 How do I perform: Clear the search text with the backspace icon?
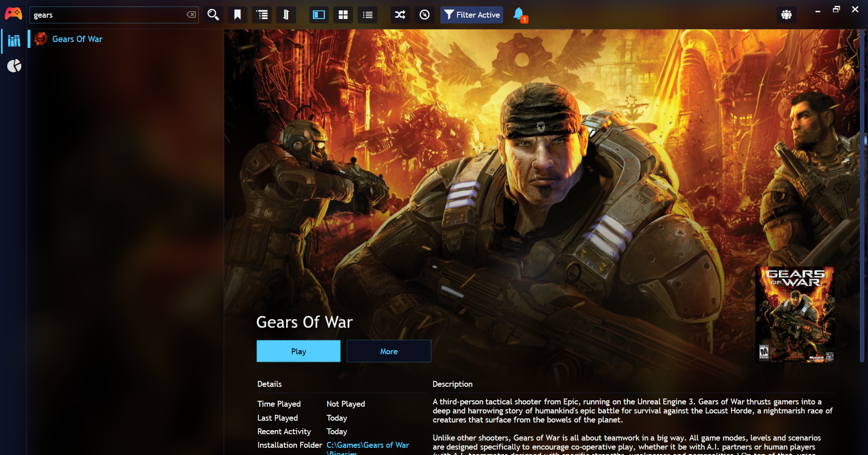click(191, 15)
